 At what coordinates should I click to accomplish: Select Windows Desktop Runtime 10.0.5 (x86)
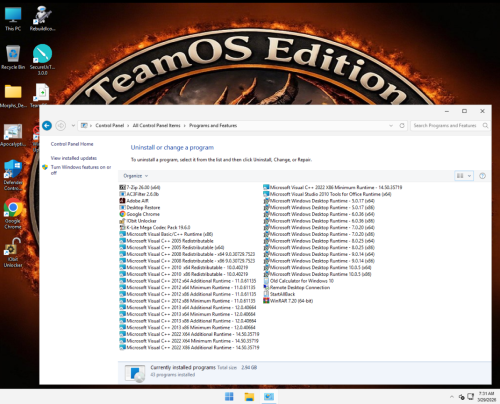317,274
